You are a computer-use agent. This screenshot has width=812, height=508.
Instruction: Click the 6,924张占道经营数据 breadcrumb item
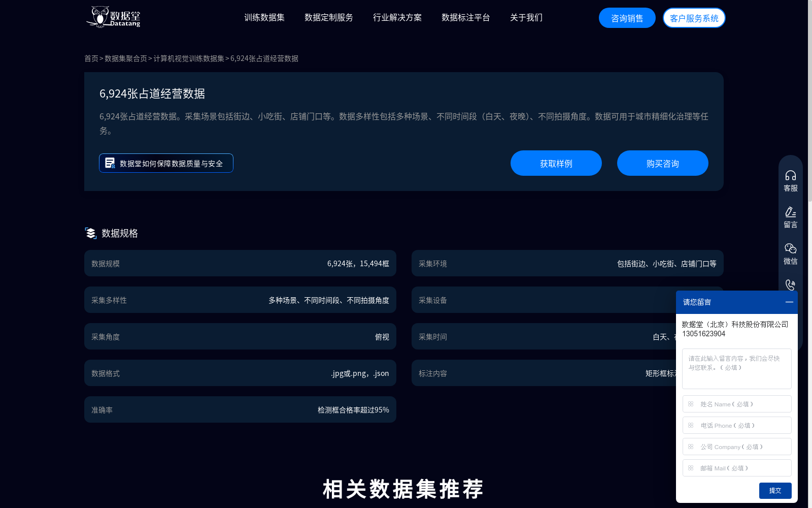[264, 58]
